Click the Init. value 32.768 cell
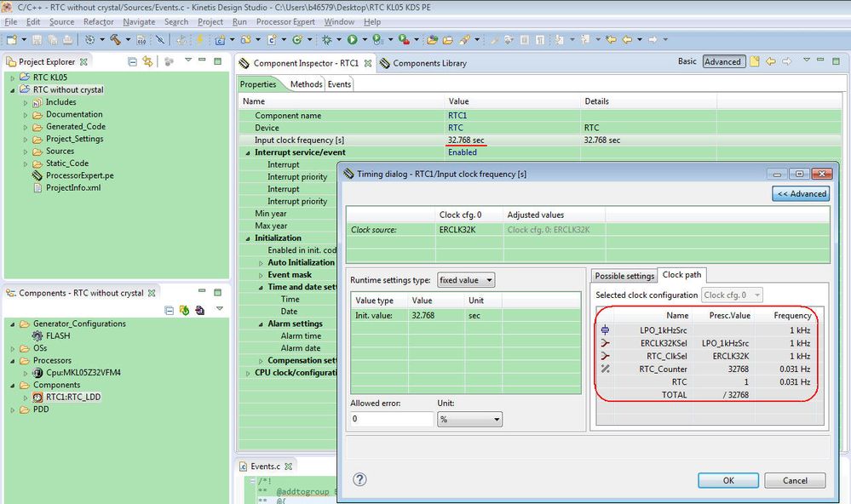 pos(436,315)
